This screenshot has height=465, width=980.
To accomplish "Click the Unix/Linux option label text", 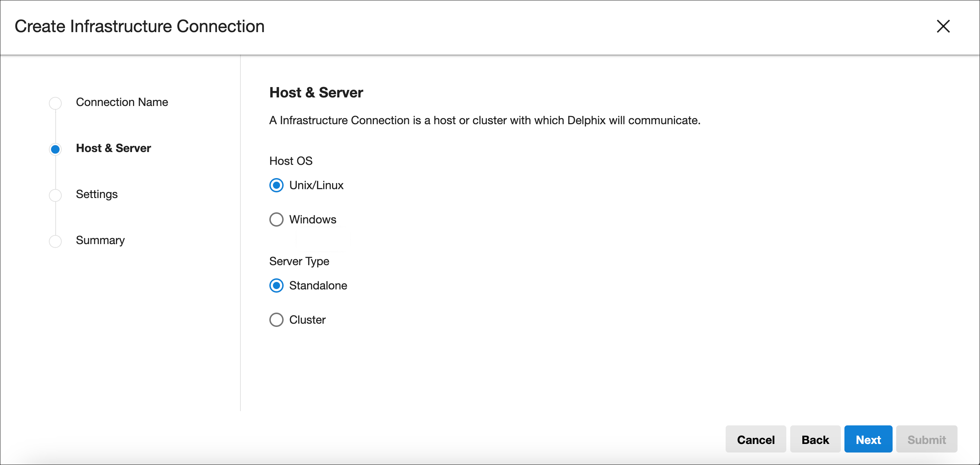I will point(316,185).
